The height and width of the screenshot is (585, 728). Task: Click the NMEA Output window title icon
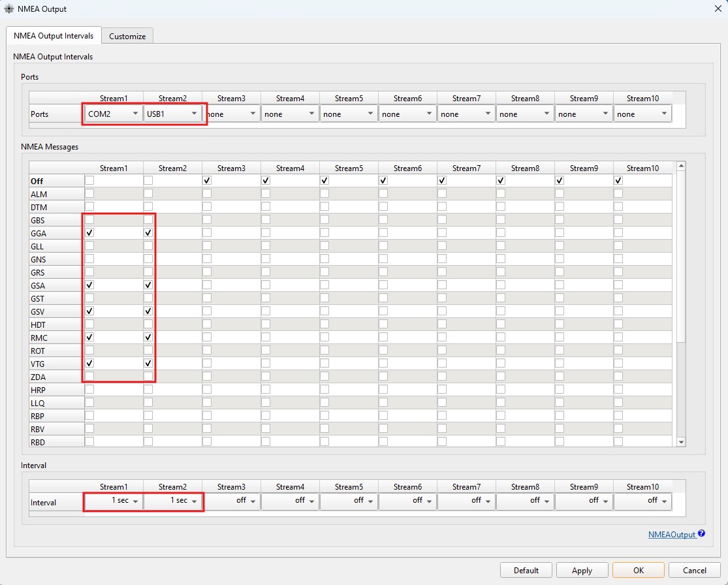tap(9, 9)
